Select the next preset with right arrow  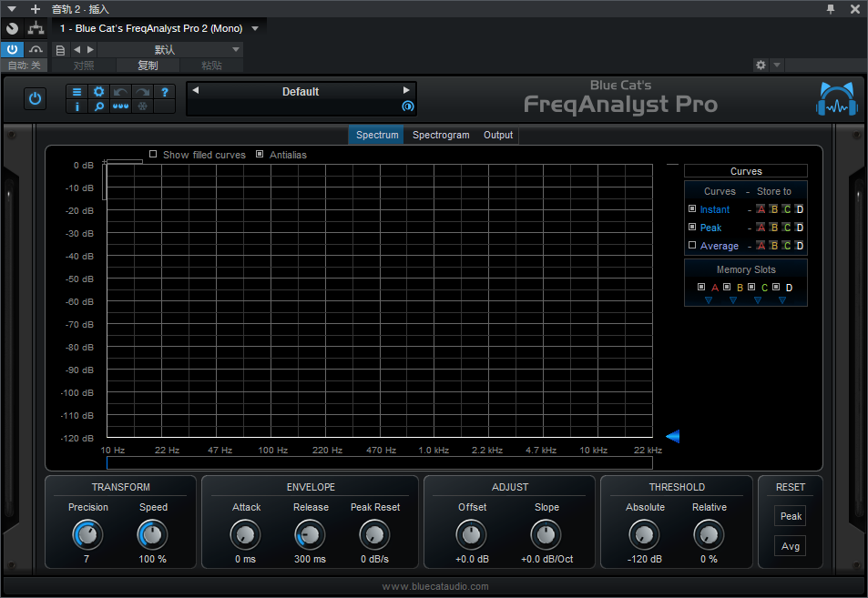pos(406,90)
